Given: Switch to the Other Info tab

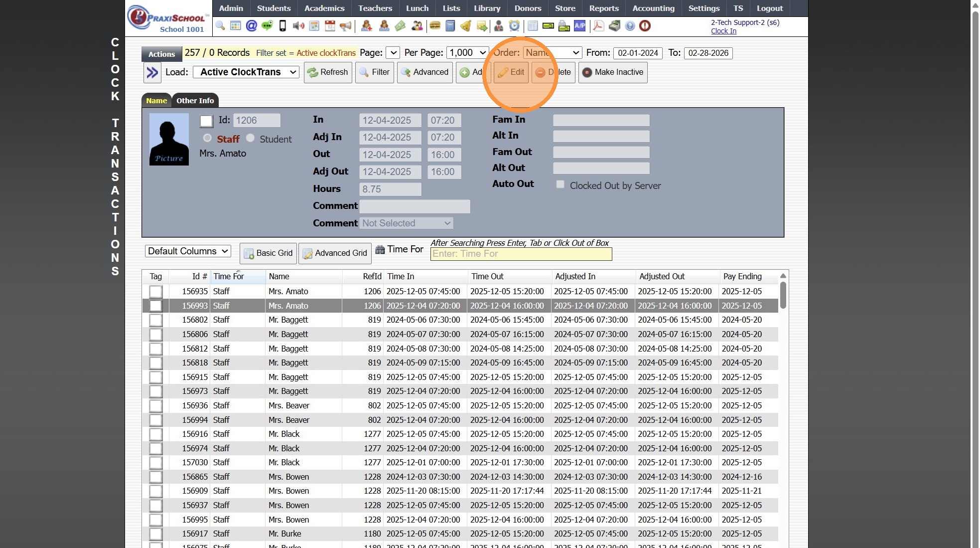Looking at the screenshot, I should (x=195, y=101).
